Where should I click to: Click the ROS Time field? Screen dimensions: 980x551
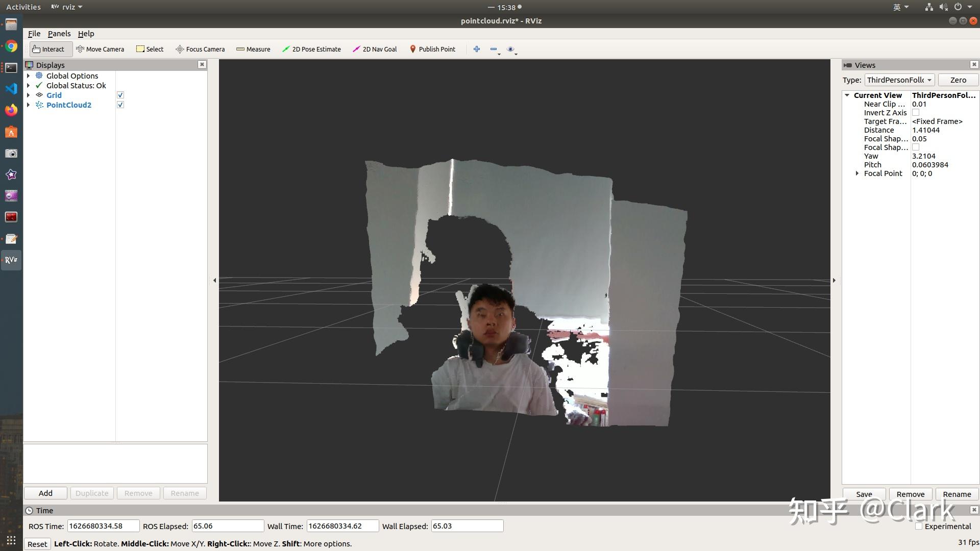pyautogui.click(x=103, y=526)
